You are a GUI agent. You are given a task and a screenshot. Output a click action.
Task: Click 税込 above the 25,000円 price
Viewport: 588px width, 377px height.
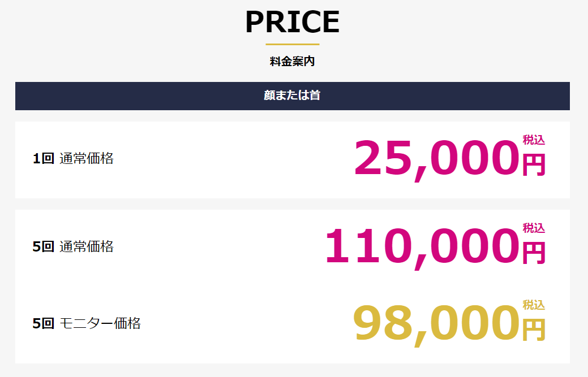[x=534, y=140]
